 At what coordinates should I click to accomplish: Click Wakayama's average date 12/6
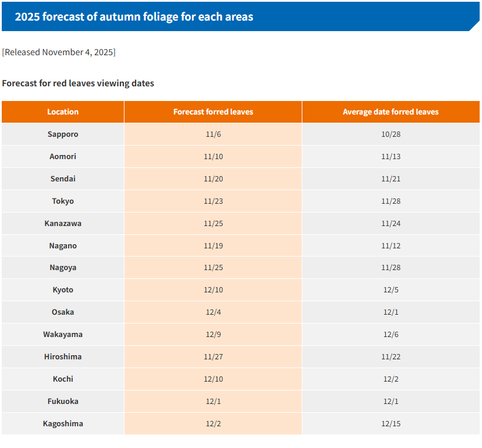click(390, 334)
